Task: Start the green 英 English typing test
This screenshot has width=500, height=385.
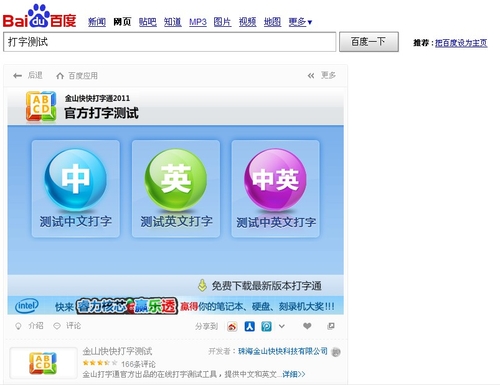Action: 176,179
